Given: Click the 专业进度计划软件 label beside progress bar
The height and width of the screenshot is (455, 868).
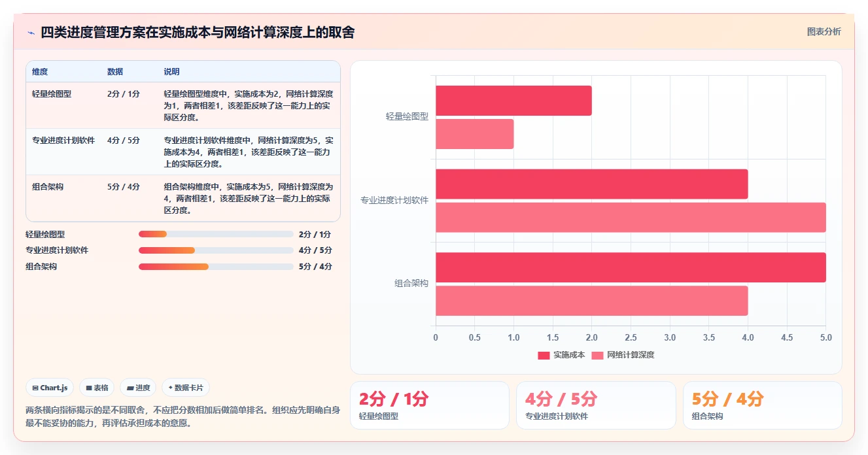Looking at the screenshot, I should pyautogui.click(x=57, y=250).
